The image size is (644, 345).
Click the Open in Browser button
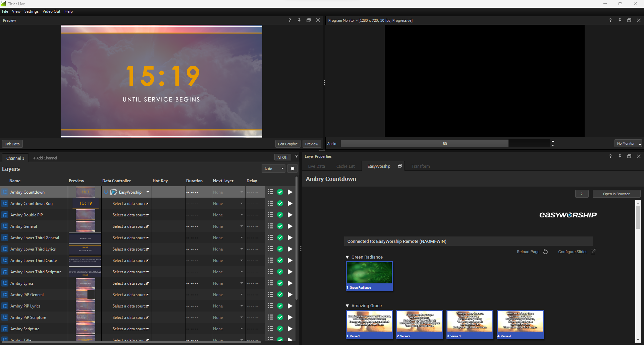[616, 194]
